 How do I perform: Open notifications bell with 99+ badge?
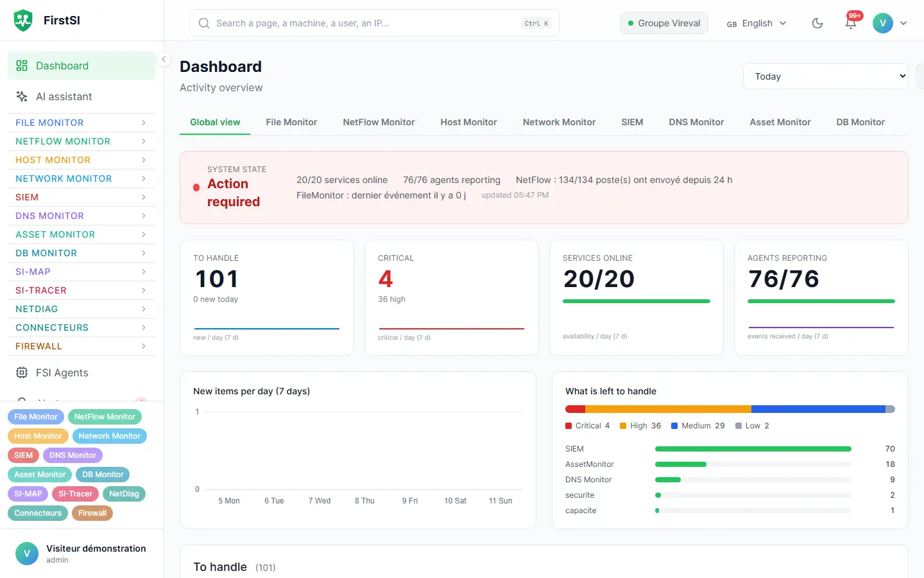(x=851, y=22)
